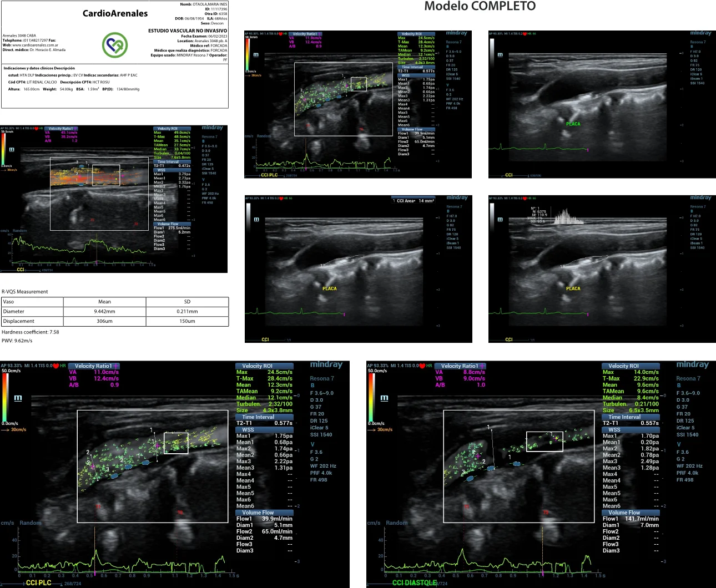Viewport: 716px width, 588px height.
Task: Click the blue 'm' marker in CCI DIASTOLE image
Action: coord(384,398)
